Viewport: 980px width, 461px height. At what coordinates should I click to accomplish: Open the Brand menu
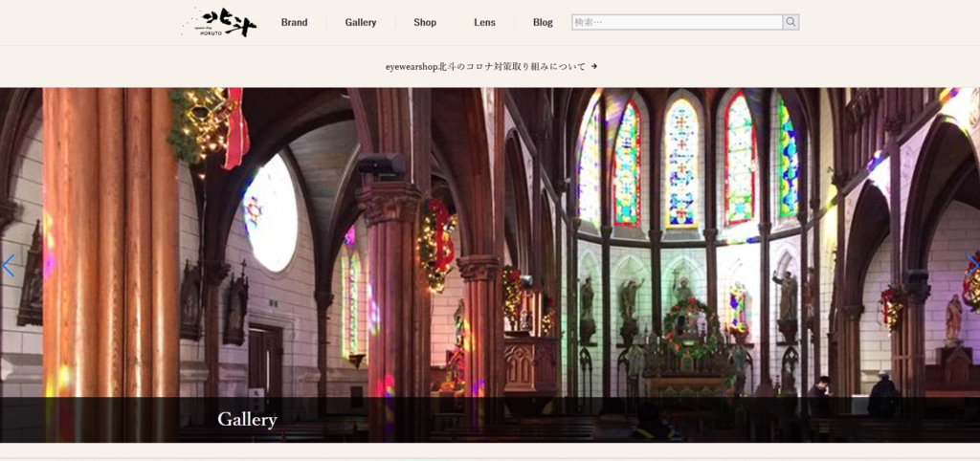pyautogui.click(x=294, y=23)
